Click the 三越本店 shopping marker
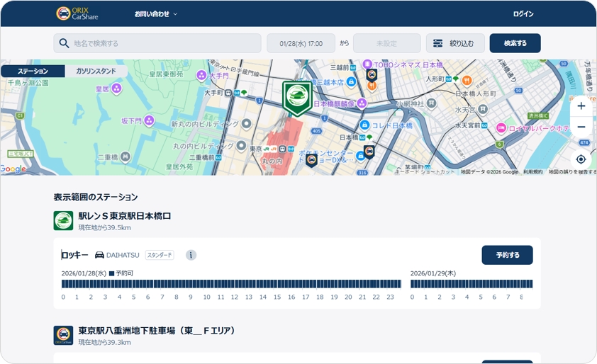 click(351, 81)
